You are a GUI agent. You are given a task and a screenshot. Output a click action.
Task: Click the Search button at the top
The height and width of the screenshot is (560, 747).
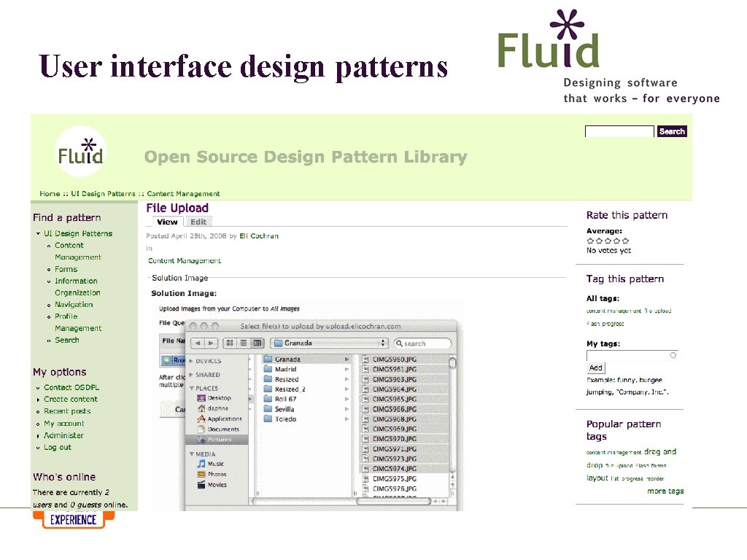[671, 131]
